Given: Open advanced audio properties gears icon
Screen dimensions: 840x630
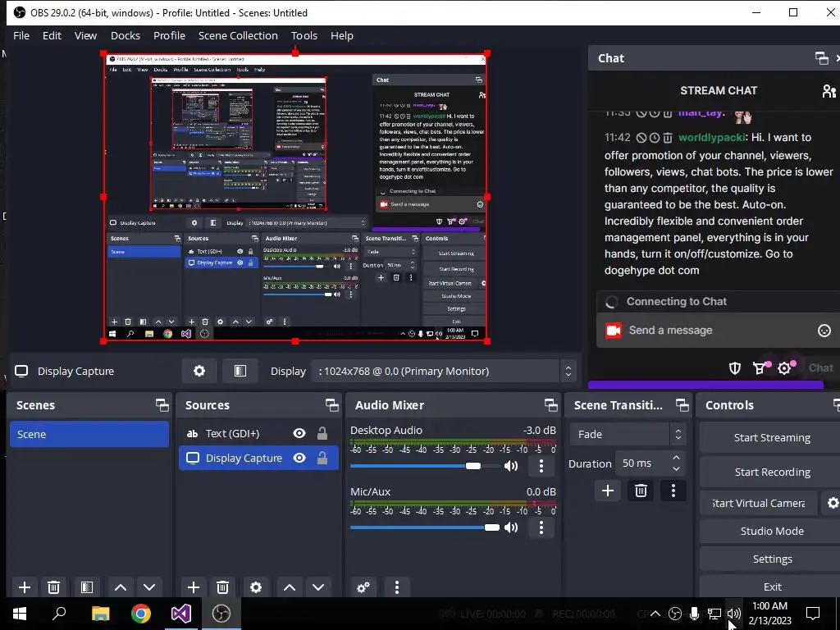Looking at the screenshot, I should click(x=363, y=587).
